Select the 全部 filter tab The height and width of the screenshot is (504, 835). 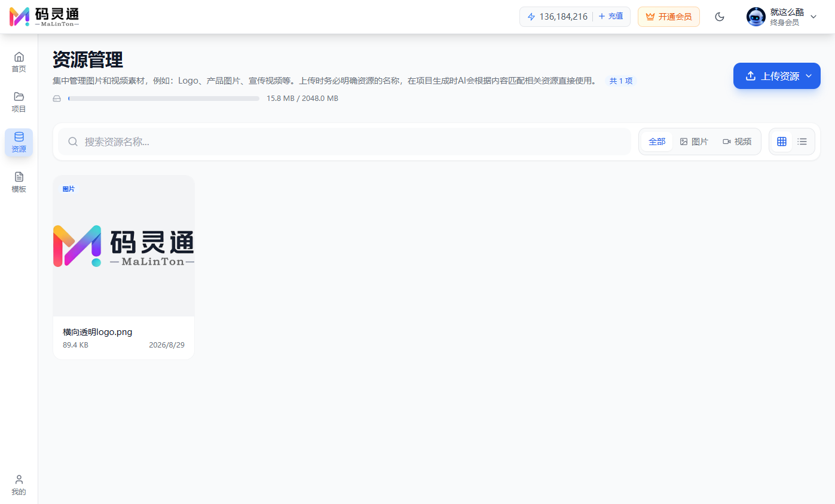coord(657,142)
